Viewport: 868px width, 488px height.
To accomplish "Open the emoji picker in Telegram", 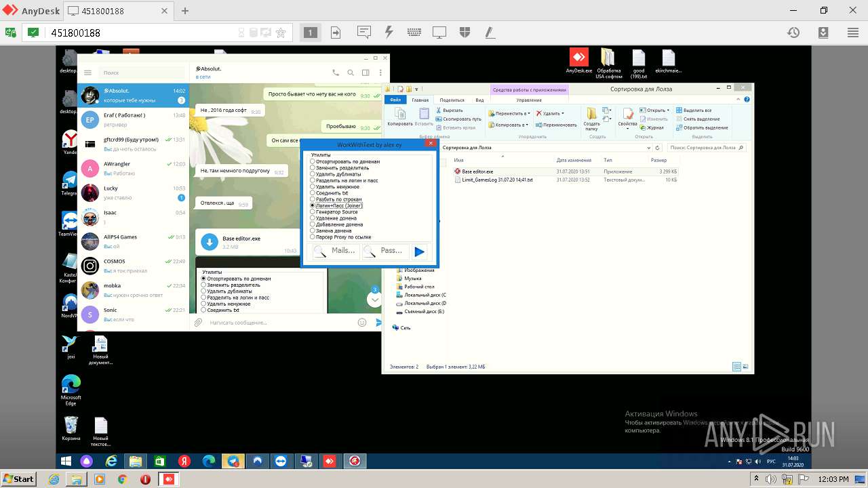I will (x=362, y=323).
